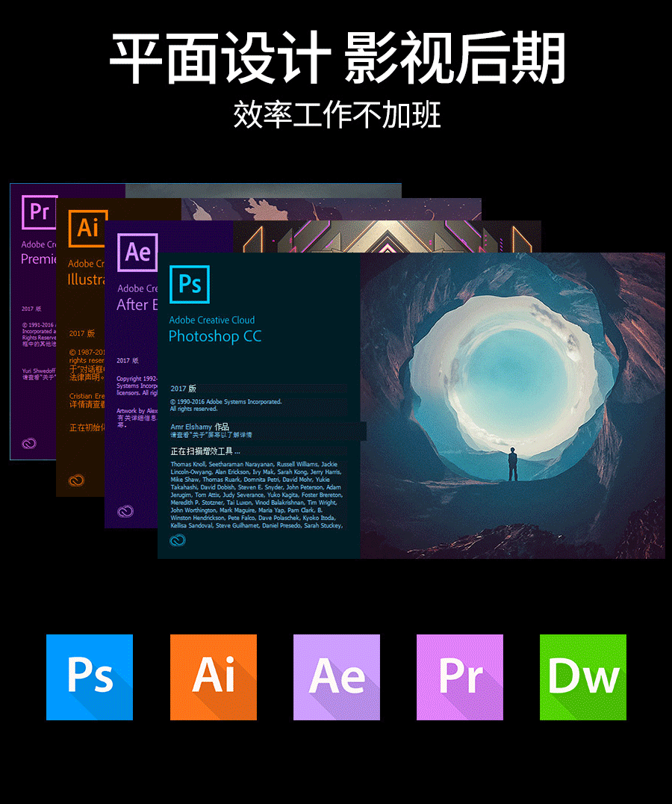Click '2017 版' on the Photoshop splash
The width and height of the screenshot is (672, 804).
(183, 389)
